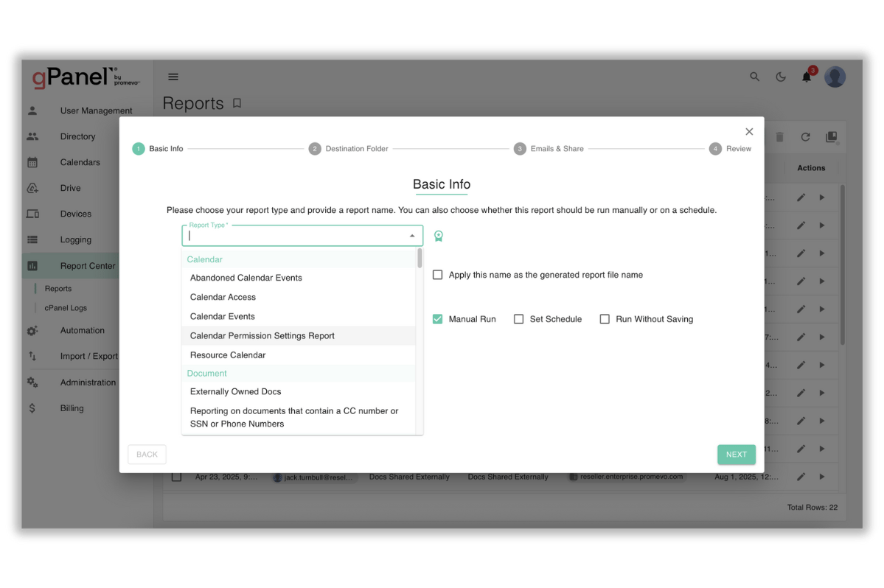Screen dimensions: 884x588
Task: Choose Abandoned Calendar Events option
Action: 299,278
